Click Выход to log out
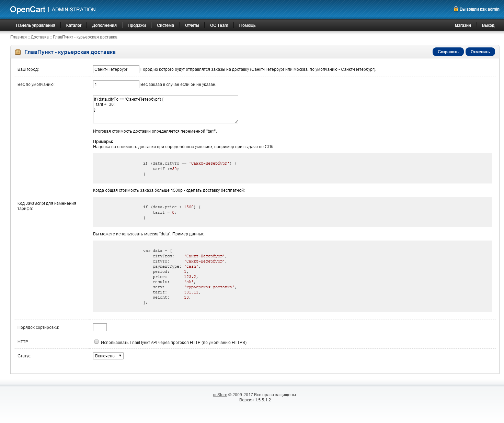Viewport: 504px width, 423px height. click(x=488, y=25)
